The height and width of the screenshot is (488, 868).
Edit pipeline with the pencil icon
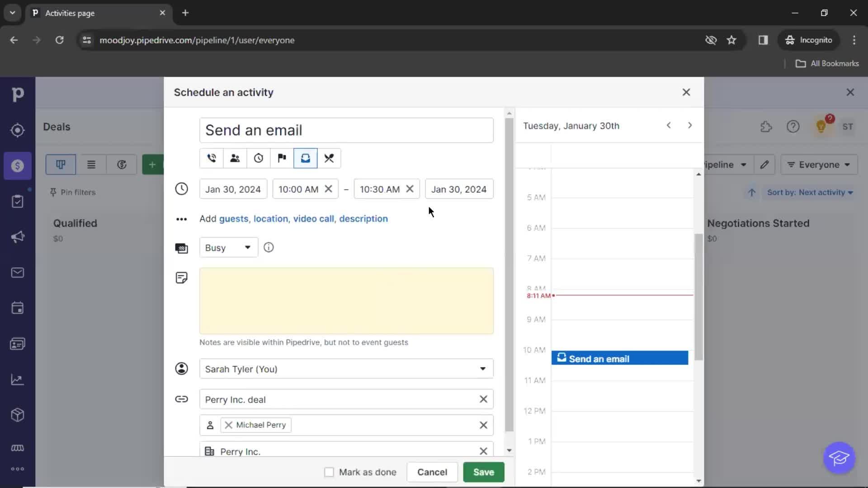764,164
